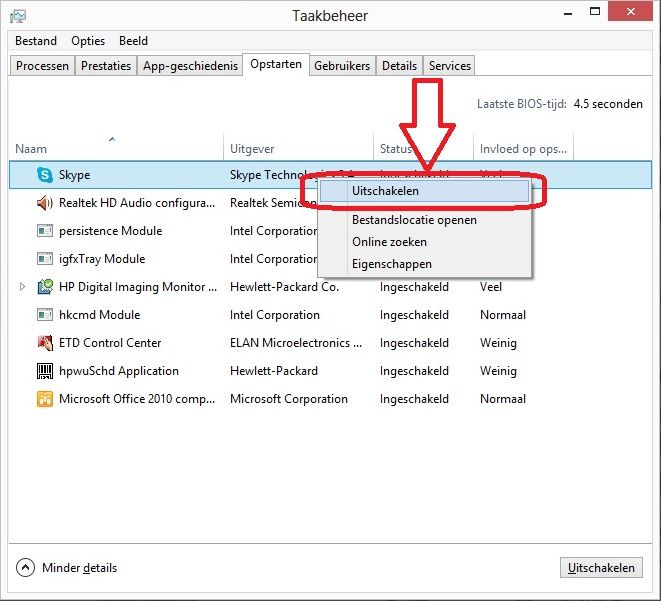Select the Opstarten tab
661x601 pixels.
[x=276, y=64]
